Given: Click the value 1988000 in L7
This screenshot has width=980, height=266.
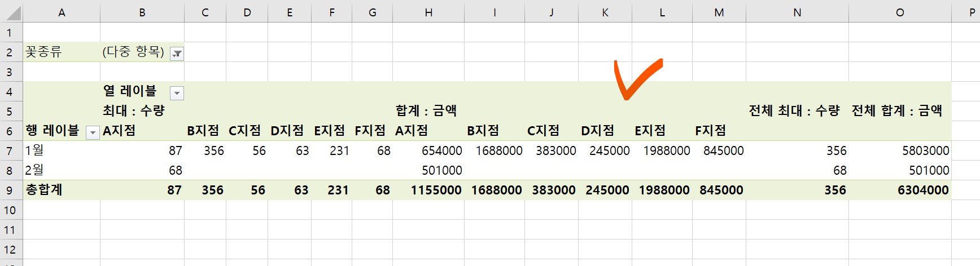Looking at the screenshot, I should tap(667, 151).
